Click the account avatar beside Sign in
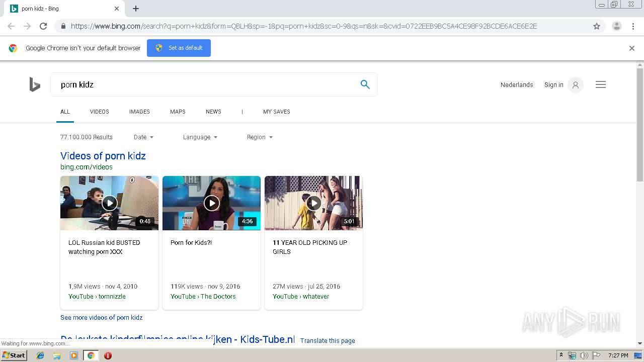644x362 pixels. click(x=576, y=85)
